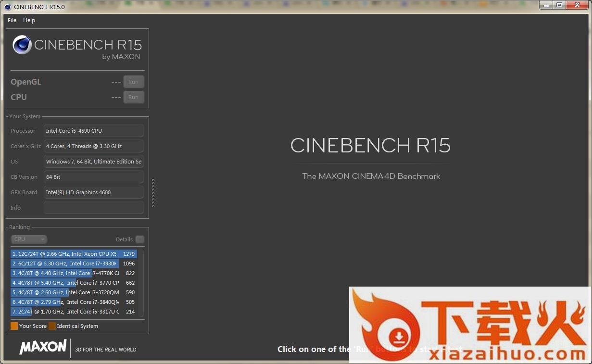Click the GFX Board field HD Graphics 4600
592x364 pixels.
click(x=94, y=192)
